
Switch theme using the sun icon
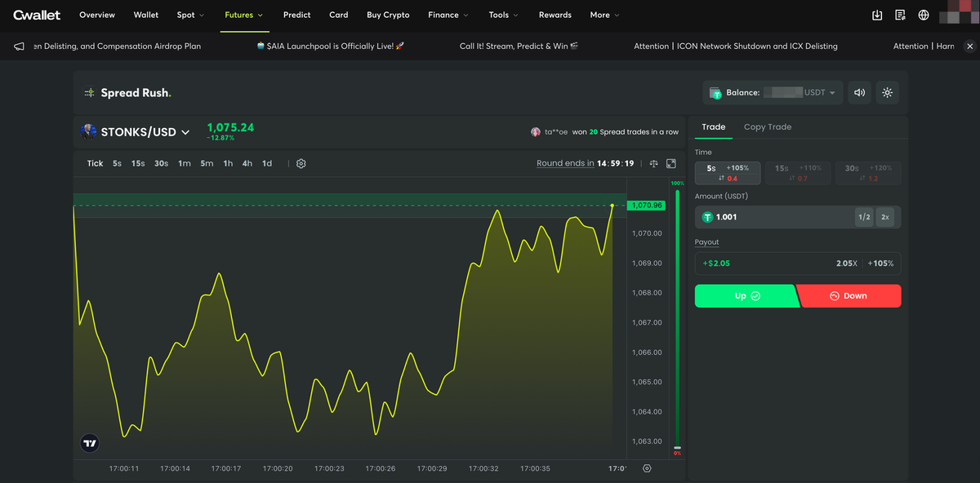point(888,92)
